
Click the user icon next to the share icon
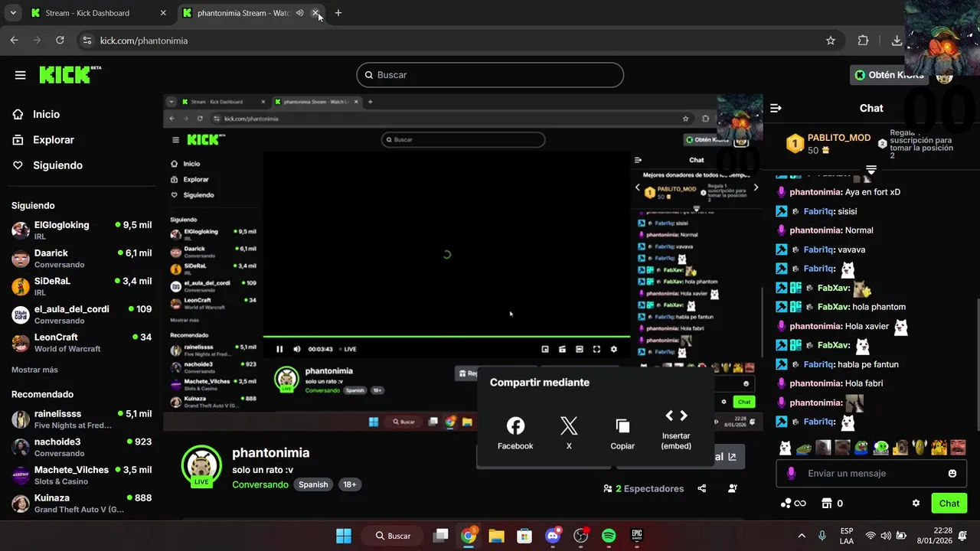coord(733,488)
